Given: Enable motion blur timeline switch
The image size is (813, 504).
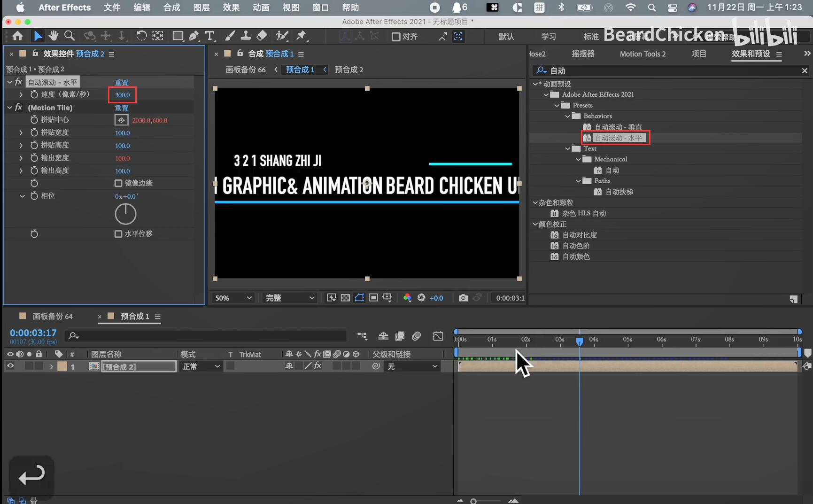Looking at the screenshot, I should 416,336.
